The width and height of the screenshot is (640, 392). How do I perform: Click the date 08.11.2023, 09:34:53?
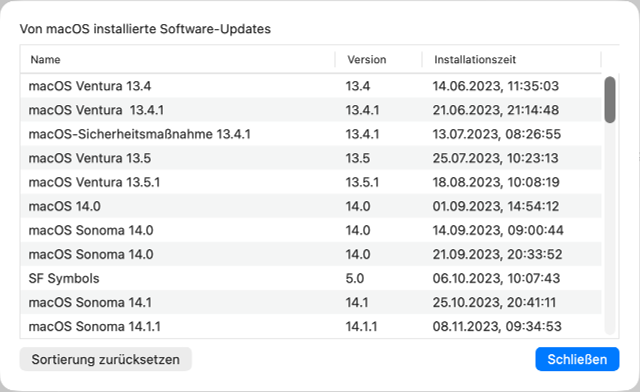[497, 326]
